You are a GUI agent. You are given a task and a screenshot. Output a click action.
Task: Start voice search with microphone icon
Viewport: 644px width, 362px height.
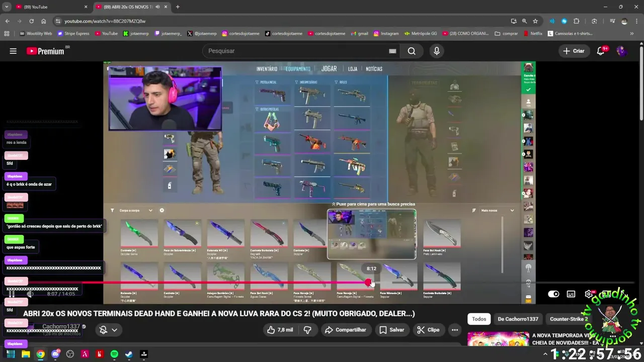(x=437, y=51)
